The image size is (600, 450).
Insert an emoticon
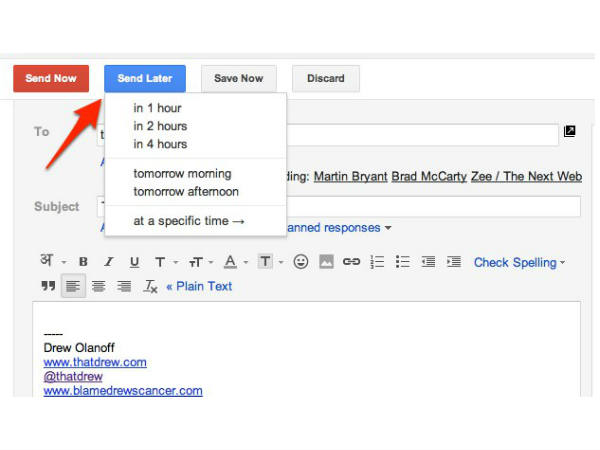[x=300, y=262]
